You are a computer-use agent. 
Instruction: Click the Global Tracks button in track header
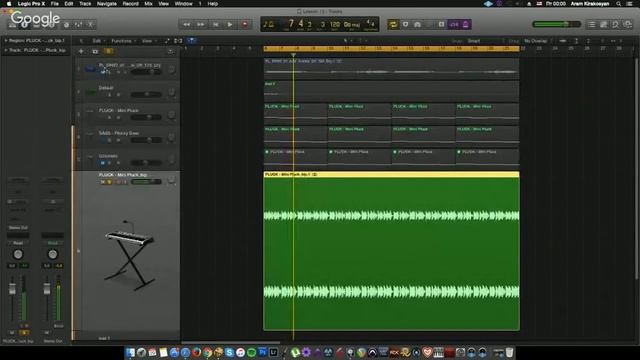point(170,51)
